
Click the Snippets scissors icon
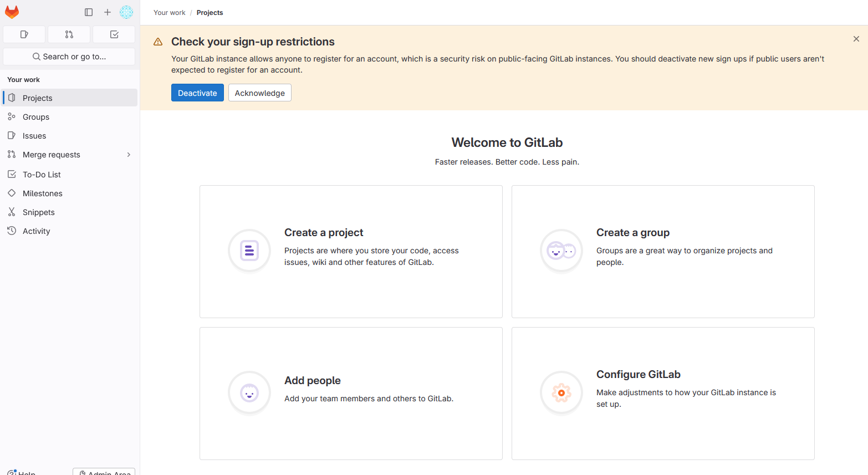(12, 212)
